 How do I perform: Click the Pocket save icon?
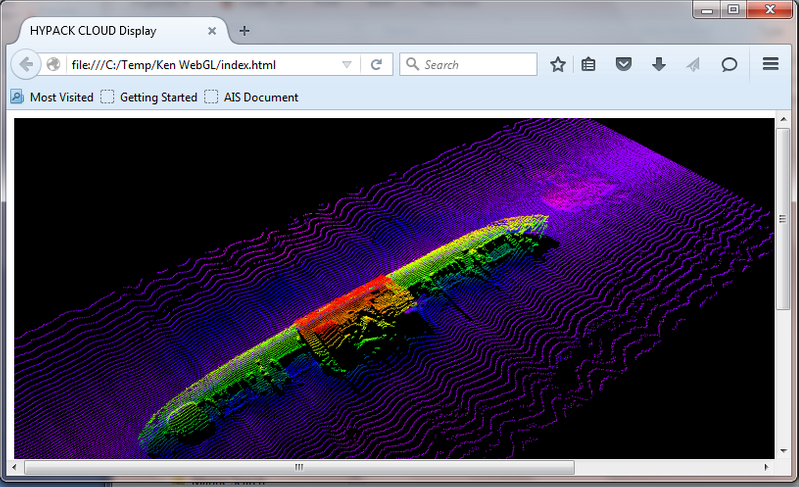point(623,65)
